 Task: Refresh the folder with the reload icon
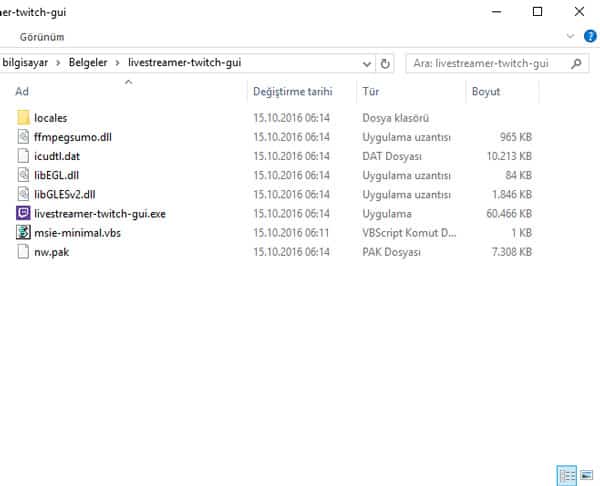point(385,64)
